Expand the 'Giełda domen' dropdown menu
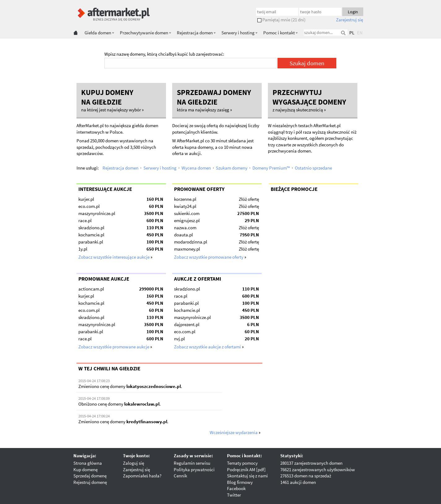 (x=99, y=33)
